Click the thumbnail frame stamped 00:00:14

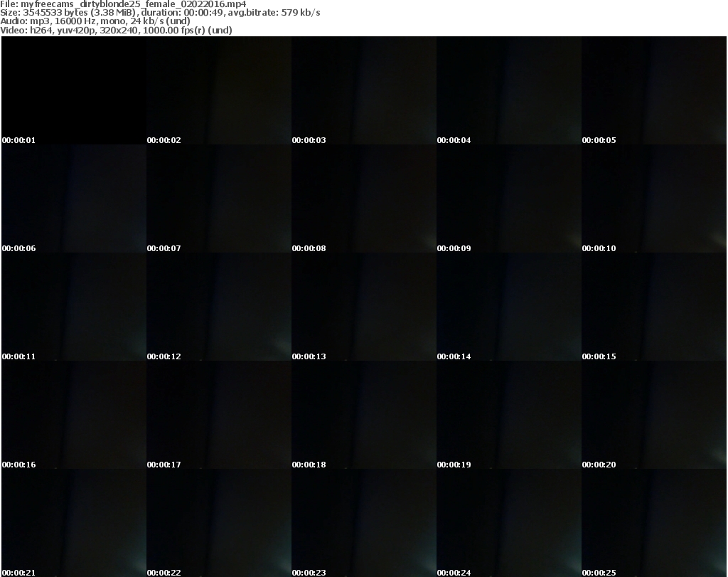pyautogui.click(x=509, y=307)
